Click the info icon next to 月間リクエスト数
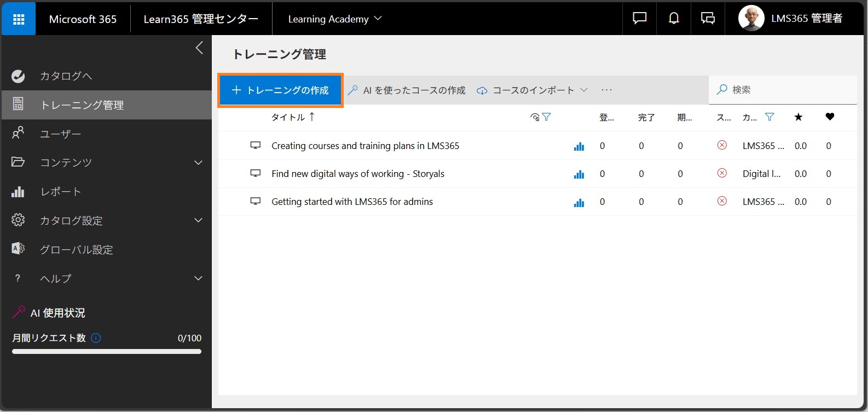868x412 pixels. [x=96, y=338]
